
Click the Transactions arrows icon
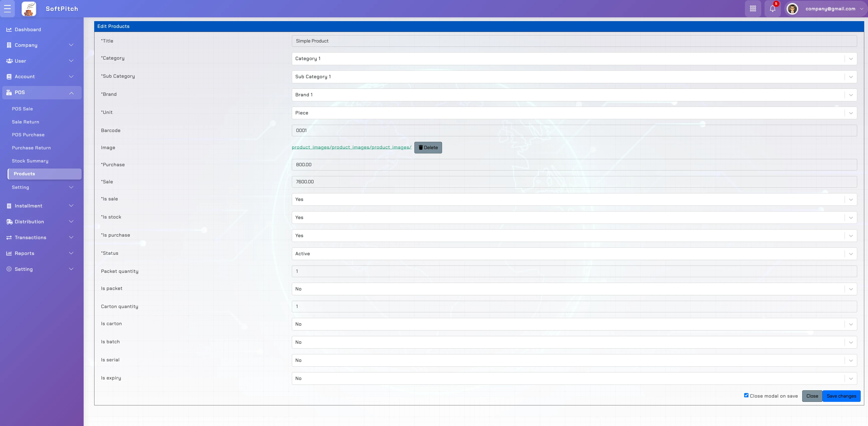point(9,237)
